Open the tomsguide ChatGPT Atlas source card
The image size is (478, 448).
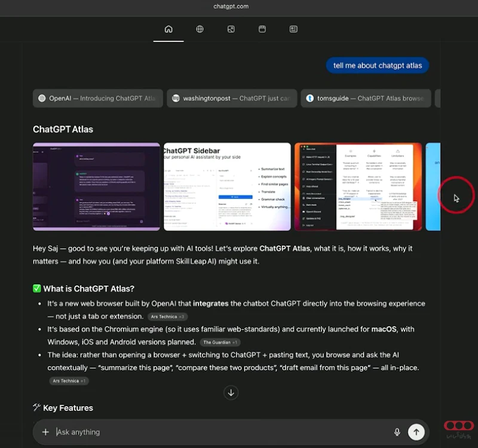[366, 99]
